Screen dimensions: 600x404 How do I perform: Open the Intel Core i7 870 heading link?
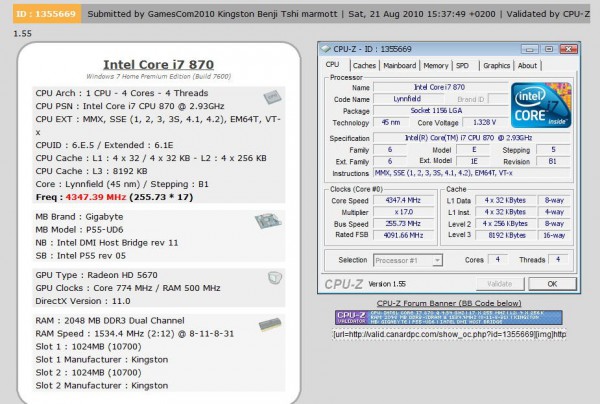pos(158,64)
